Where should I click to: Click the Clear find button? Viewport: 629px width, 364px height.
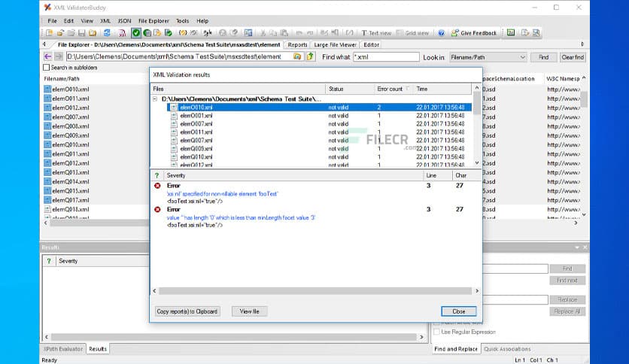(573, 57)
